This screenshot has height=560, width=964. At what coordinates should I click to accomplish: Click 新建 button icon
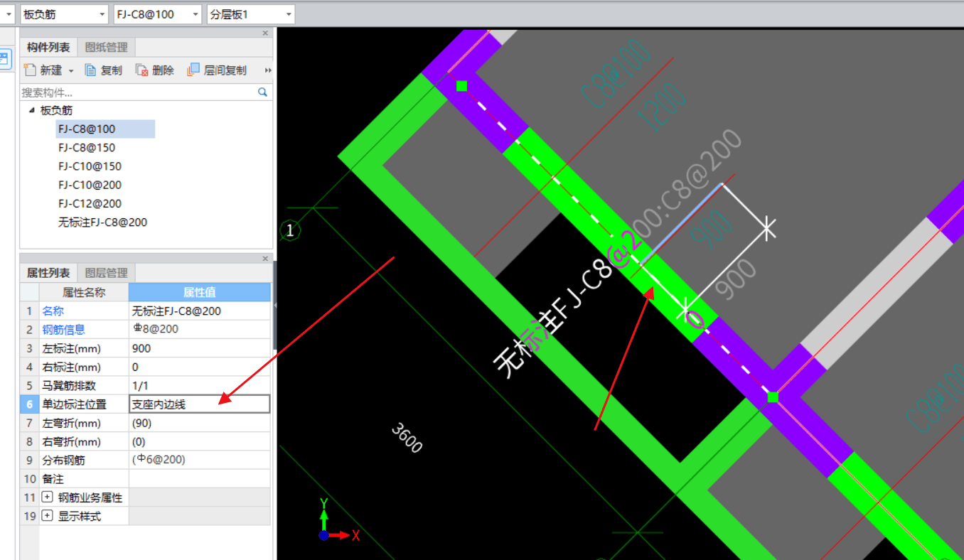tap(30, 70)
